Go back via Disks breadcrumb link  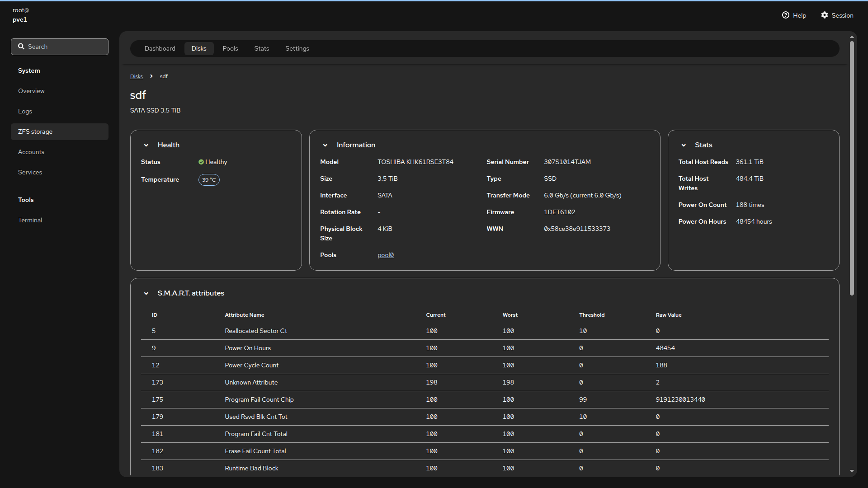pos(136,77)
